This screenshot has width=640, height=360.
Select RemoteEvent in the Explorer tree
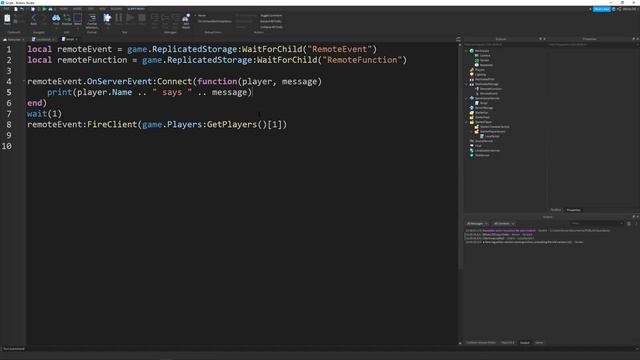tap(489, 93)
